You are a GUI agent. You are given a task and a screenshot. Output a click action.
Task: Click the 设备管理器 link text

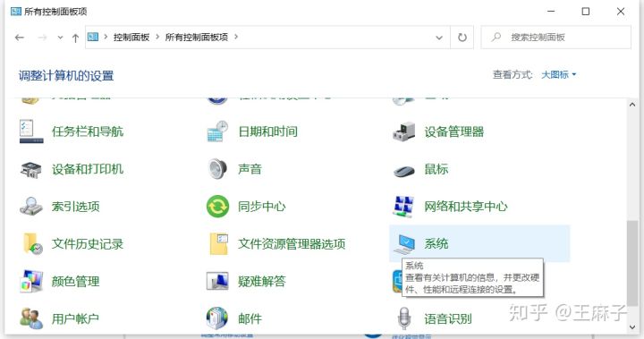point(454,131)
